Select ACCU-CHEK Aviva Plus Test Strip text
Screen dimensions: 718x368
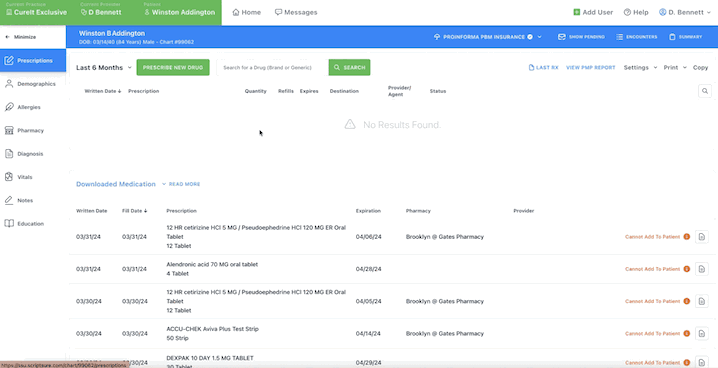(x=212, y=329)
